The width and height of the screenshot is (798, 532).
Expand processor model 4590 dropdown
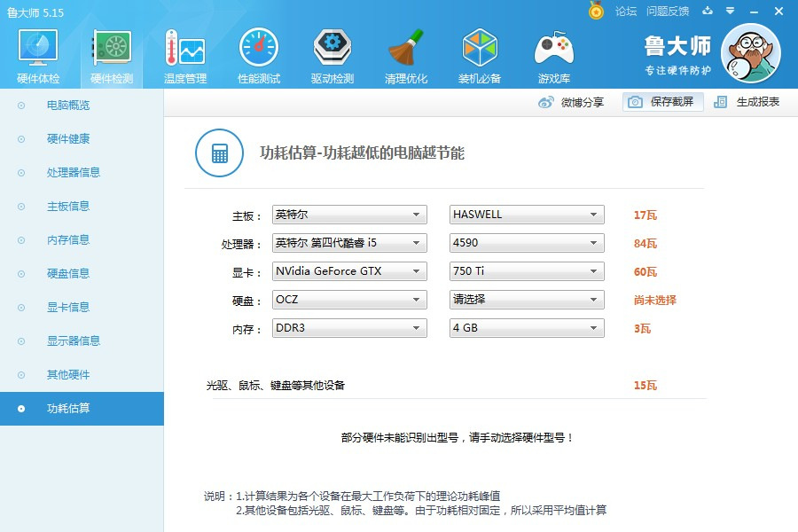527,243
